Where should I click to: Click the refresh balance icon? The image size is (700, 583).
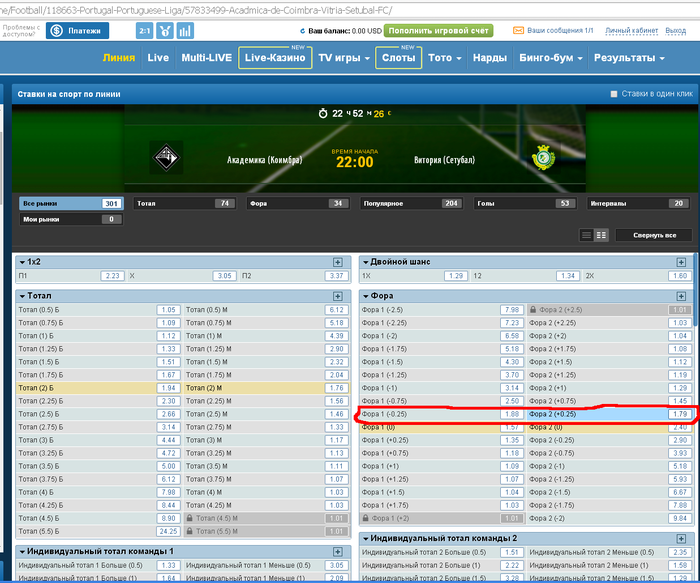pyautogui.click(x=303, y=31)
